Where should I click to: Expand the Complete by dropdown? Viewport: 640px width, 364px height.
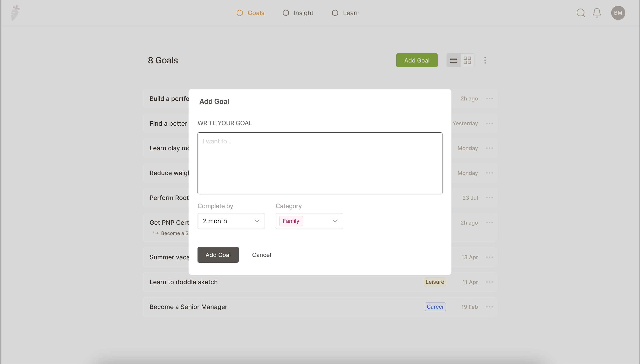pos(231,221)
